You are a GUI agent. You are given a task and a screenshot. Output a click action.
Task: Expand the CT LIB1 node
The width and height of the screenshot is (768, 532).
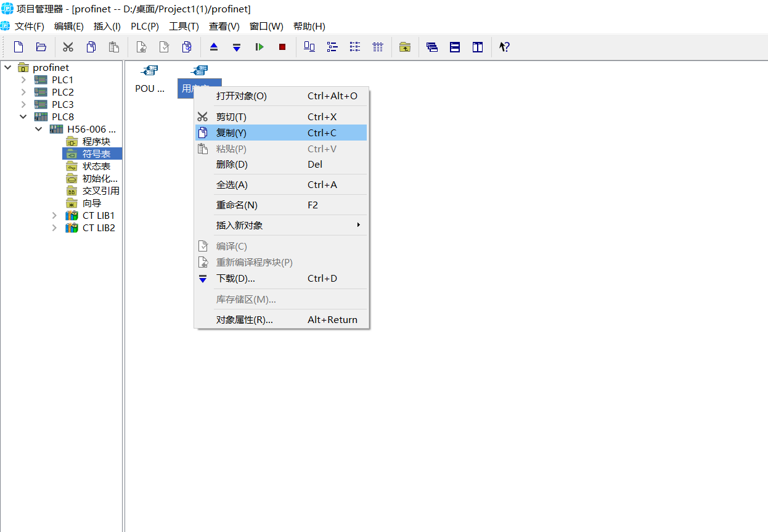coord(54,215)
